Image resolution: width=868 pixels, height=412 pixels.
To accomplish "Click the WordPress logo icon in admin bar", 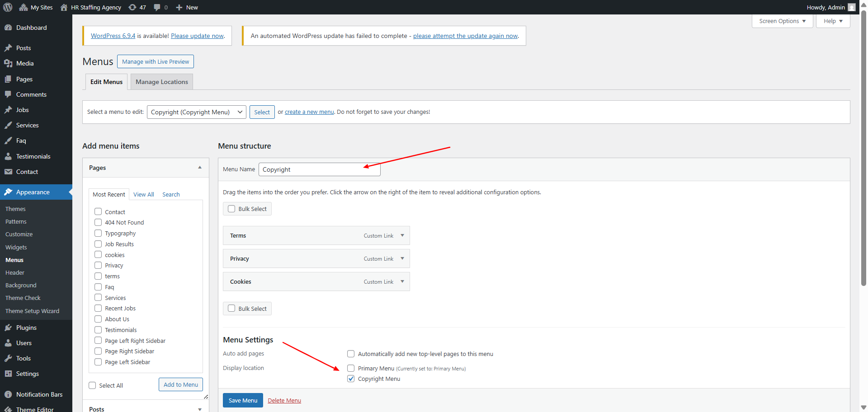I will [8, 7].
